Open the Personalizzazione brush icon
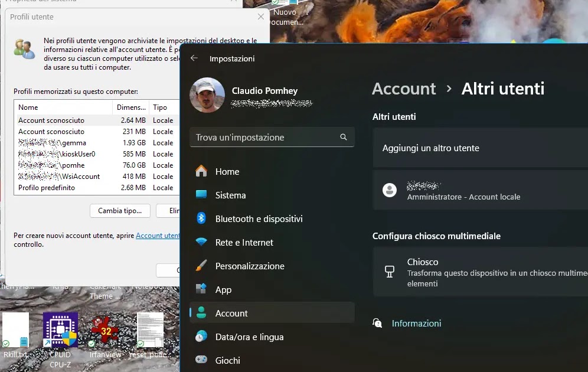The image size is (588, 372). click(x=201, y=266)
